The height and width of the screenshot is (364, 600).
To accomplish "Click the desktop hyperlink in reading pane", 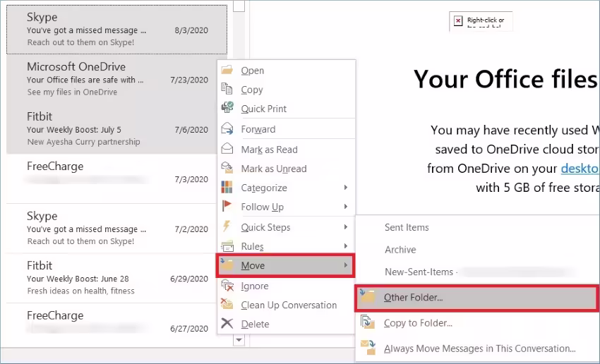I will point(580,168).
